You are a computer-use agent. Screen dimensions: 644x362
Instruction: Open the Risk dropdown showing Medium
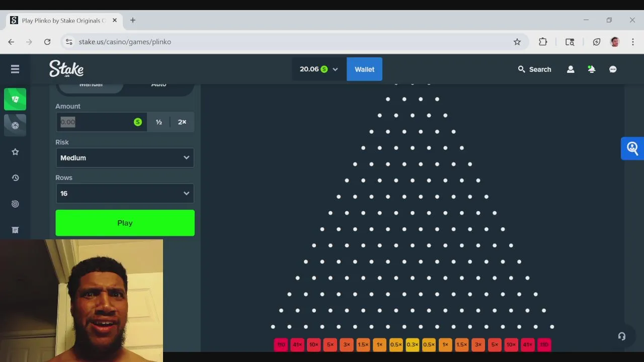125,158
